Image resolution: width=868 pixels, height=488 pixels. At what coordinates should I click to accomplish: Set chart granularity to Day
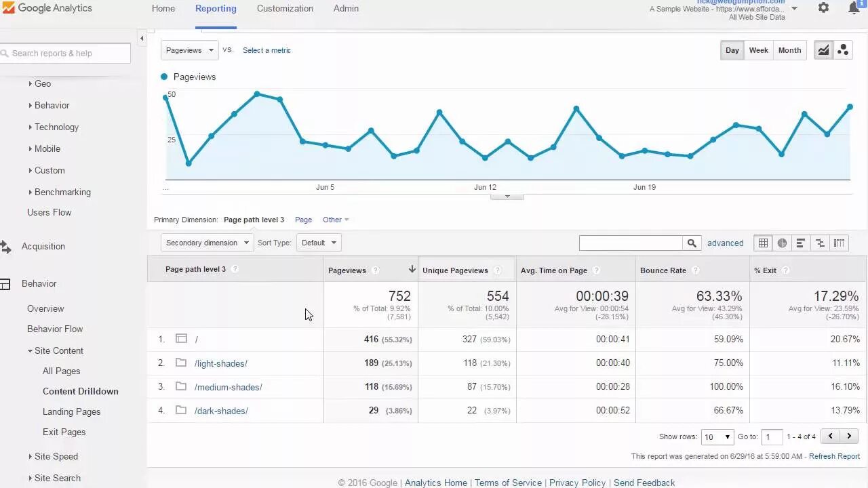pos(732,50)
